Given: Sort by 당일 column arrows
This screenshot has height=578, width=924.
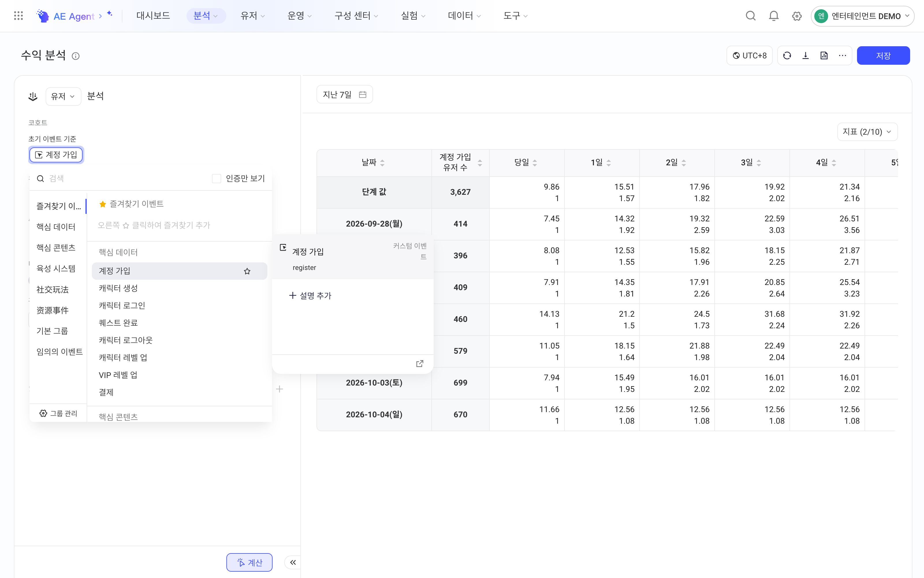Looking at the screenshot, I should coord(534,162).
